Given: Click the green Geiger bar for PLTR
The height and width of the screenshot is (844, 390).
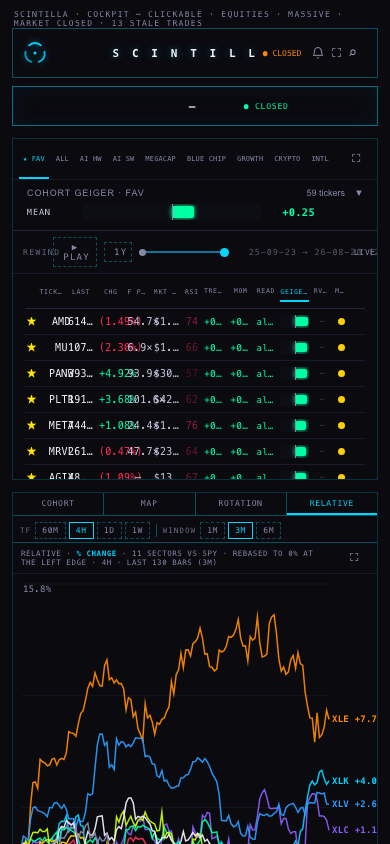Looking at the screenshot, I should pos(301,399).
